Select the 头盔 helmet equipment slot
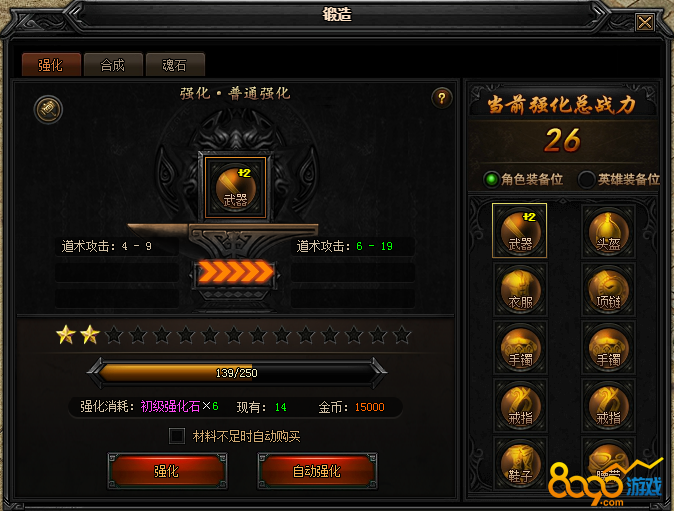 [x=608, y=231]
